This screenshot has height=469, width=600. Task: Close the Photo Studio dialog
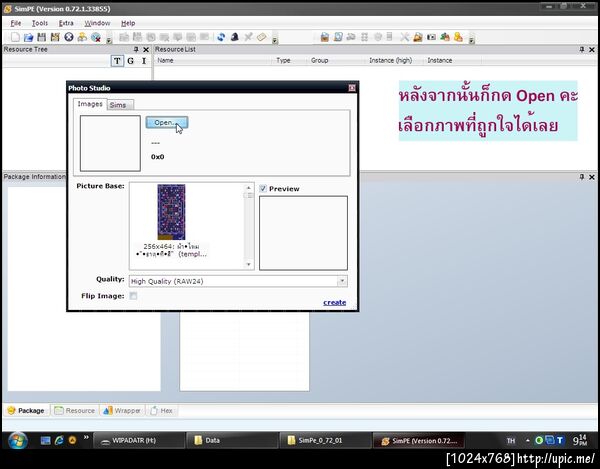[352, 88]
